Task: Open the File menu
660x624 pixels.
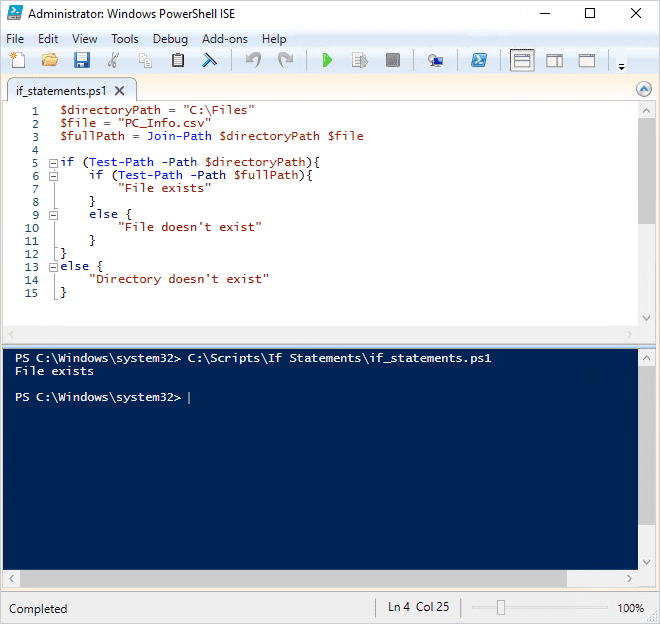Action: point(15,39)
